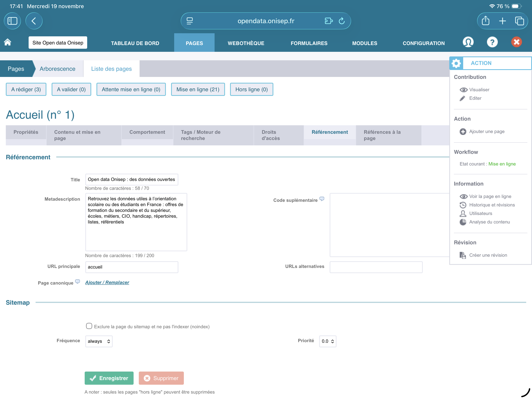Open the user profile icon

pyautogui.click(x=468, y=42)
